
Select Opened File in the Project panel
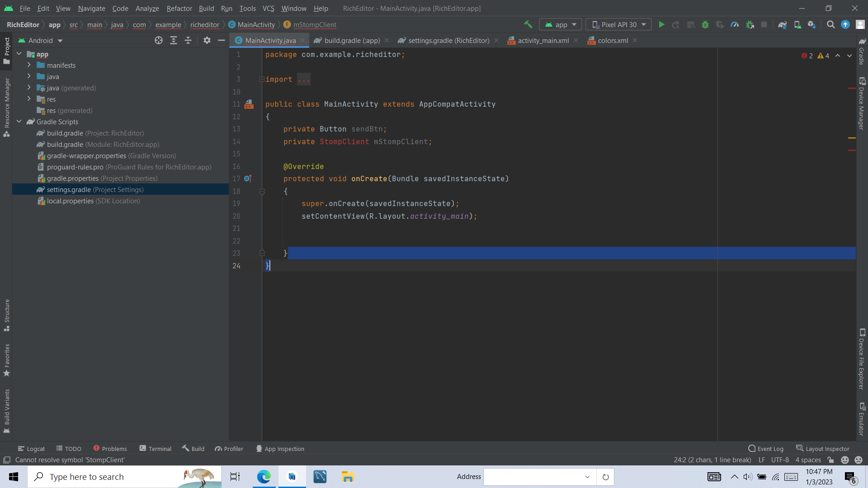[x=159, y=40]
